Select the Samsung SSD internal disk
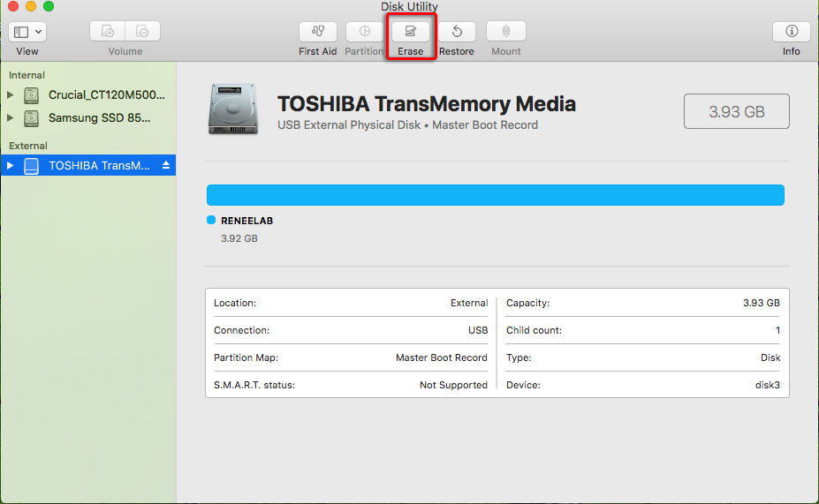Screen dimensions: 819x504 (x=99, y=117)
